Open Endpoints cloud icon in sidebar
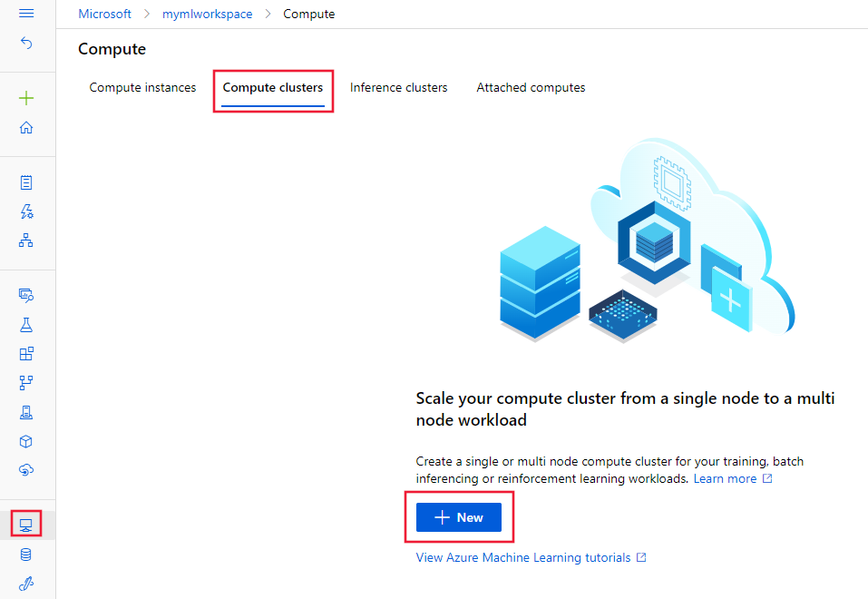Image resolution: width=868 pixels, height=599 pixels. 26,470
